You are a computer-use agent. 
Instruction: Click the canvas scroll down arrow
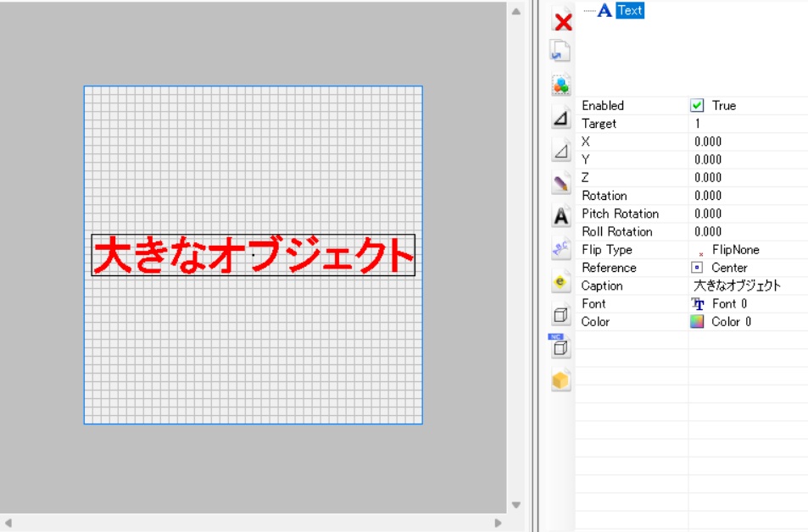click(516, 506)
